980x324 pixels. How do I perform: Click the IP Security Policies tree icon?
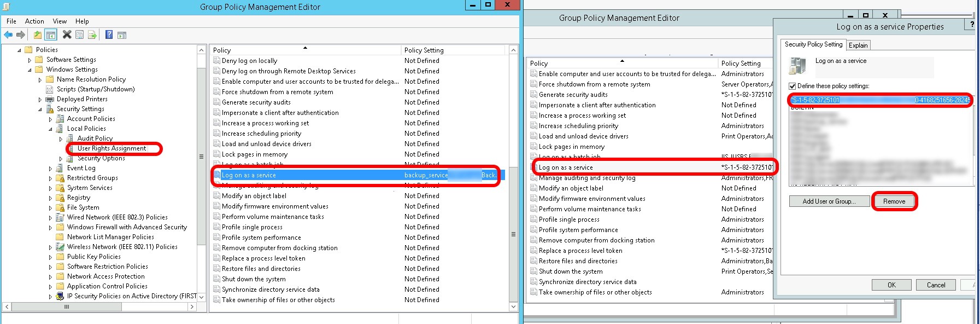click(x=60, y=296)
